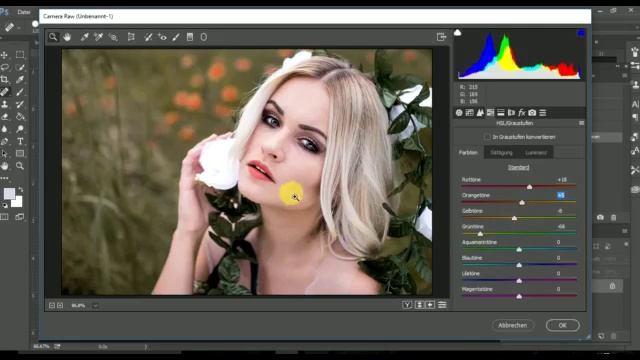Viewport: 640px width, 360px height.
Task: Select the Spot Removal tool
Action: click(x=148, y=37)
